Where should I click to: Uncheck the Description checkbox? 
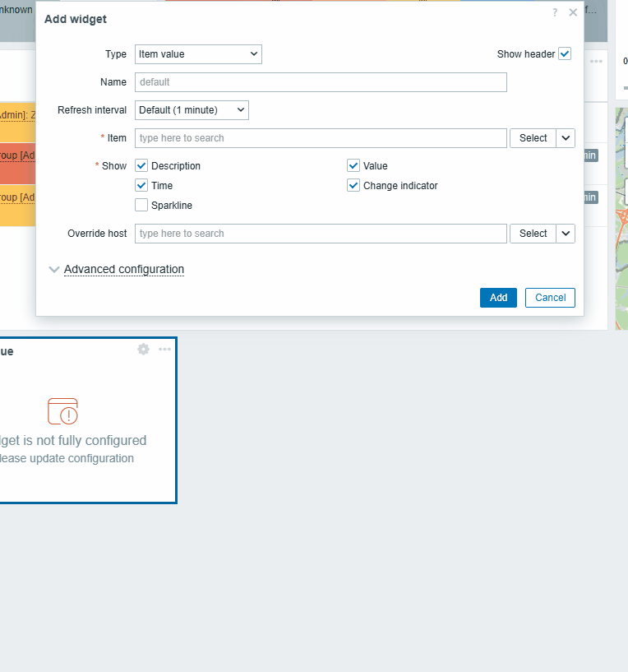tap(141, 166)
